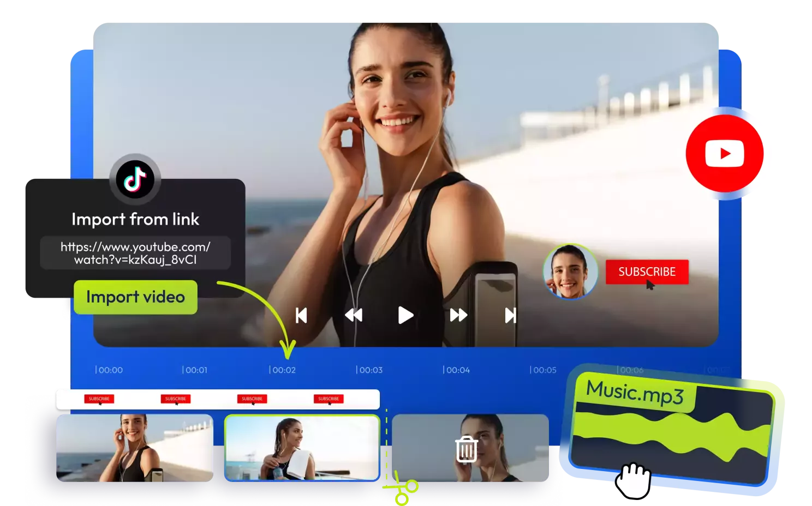Delete the clip using the trash icon

click(x=467, y=449)
